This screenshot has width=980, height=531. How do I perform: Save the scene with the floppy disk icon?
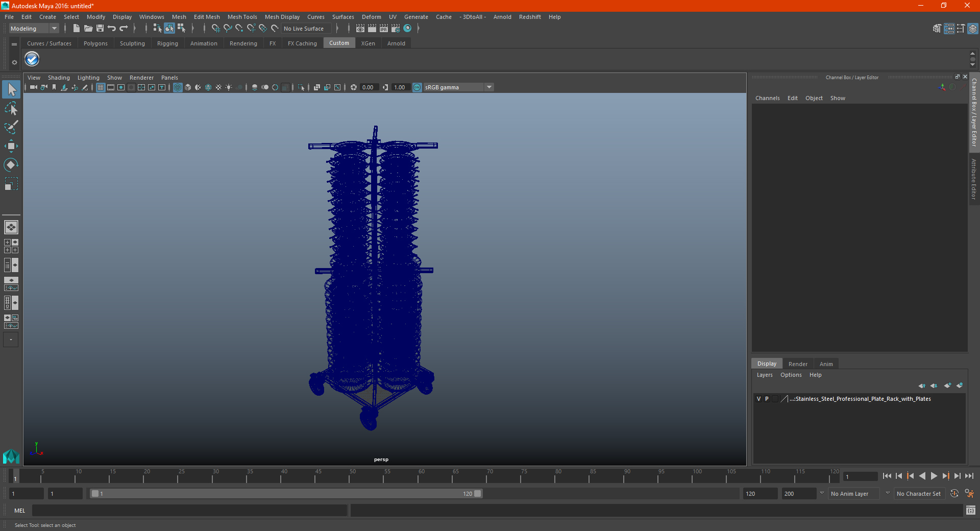100,29
